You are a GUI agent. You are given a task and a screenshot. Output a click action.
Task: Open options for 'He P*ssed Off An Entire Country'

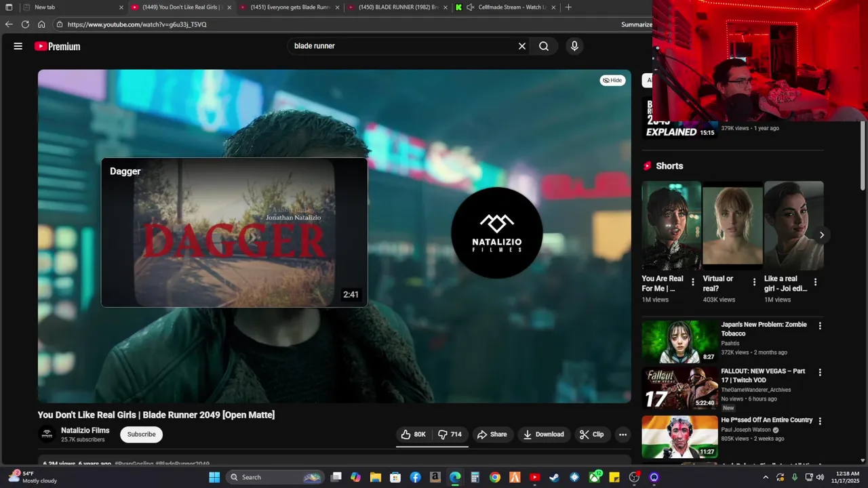coord(820,421)
